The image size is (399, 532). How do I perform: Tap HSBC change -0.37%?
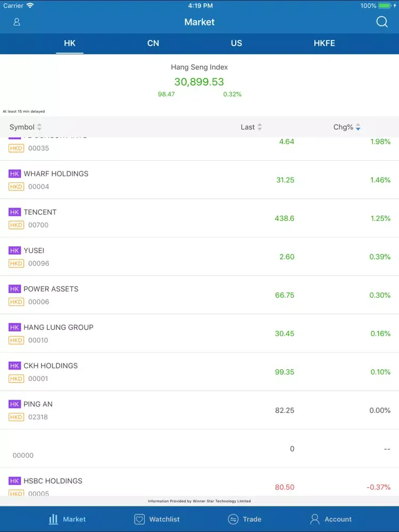(x=379, y=487)
